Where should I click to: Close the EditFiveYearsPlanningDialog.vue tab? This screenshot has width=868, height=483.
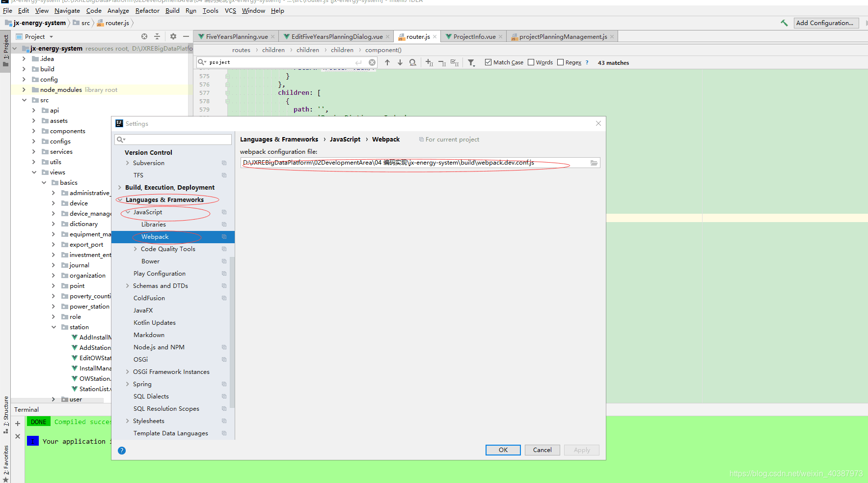[x=388, y=37]
